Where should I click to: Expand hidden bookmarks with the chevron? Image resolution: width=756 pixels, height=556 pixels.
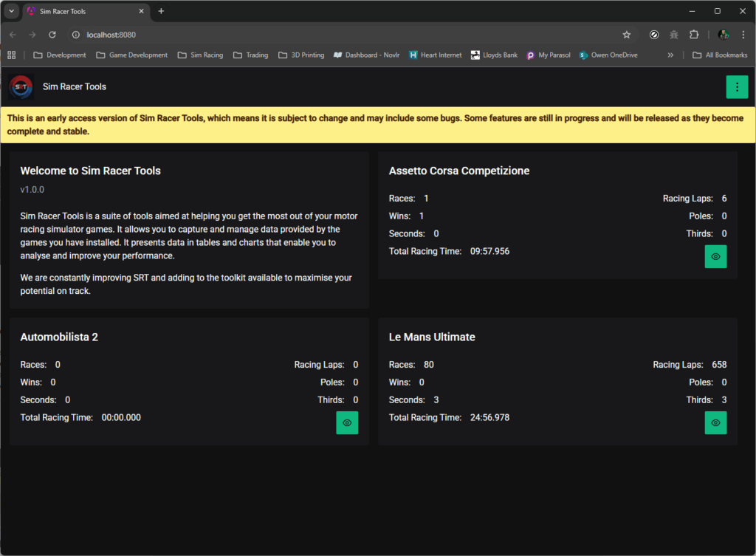(x=670, y=55)
